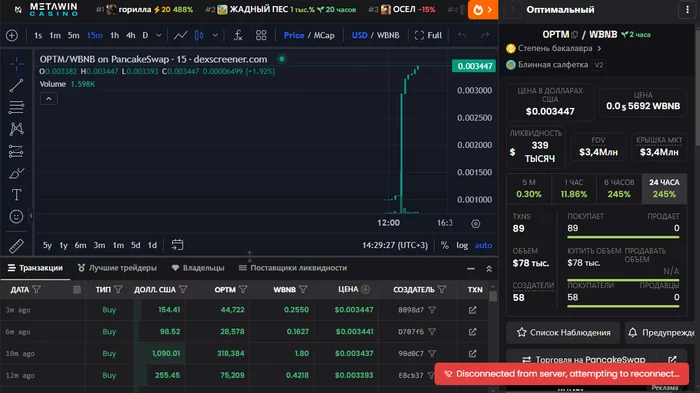Filter by maker 8098d7
This screenshot has height=393, width=700.
pos(432,310)
